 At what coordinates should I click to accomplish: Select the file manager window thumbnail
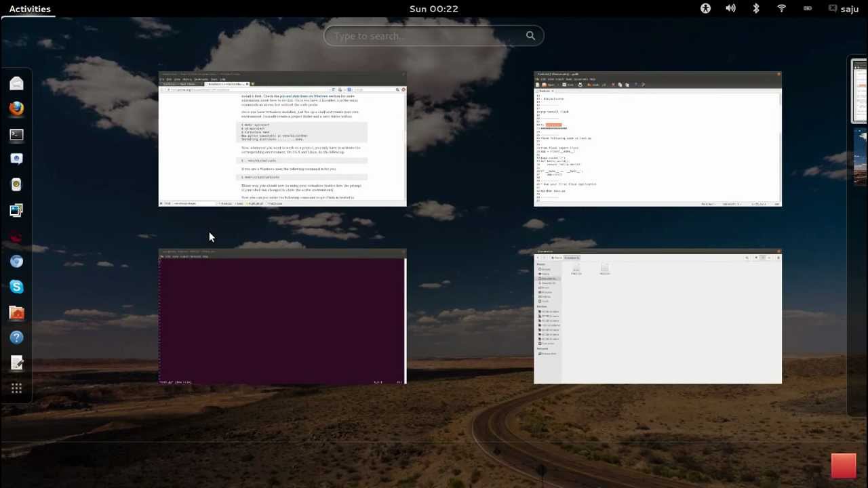(x=658, y=317)
